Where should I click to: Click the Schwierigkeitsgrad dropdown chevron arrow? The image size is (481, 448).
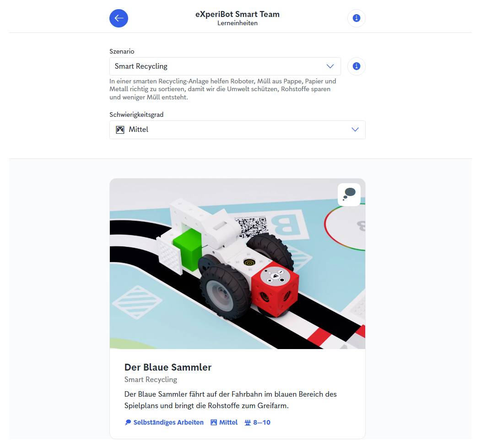point(355,130)
